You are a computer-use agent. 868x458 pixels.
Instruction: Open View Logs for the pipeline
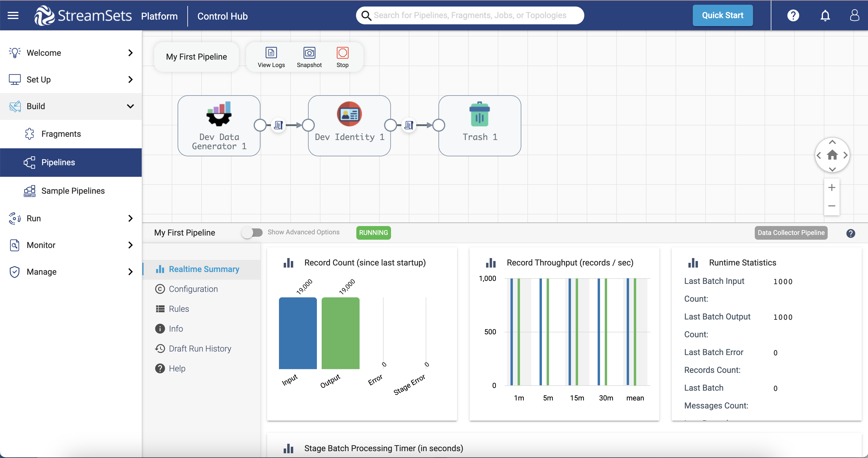pyautogui.click(x=271, y=57)
